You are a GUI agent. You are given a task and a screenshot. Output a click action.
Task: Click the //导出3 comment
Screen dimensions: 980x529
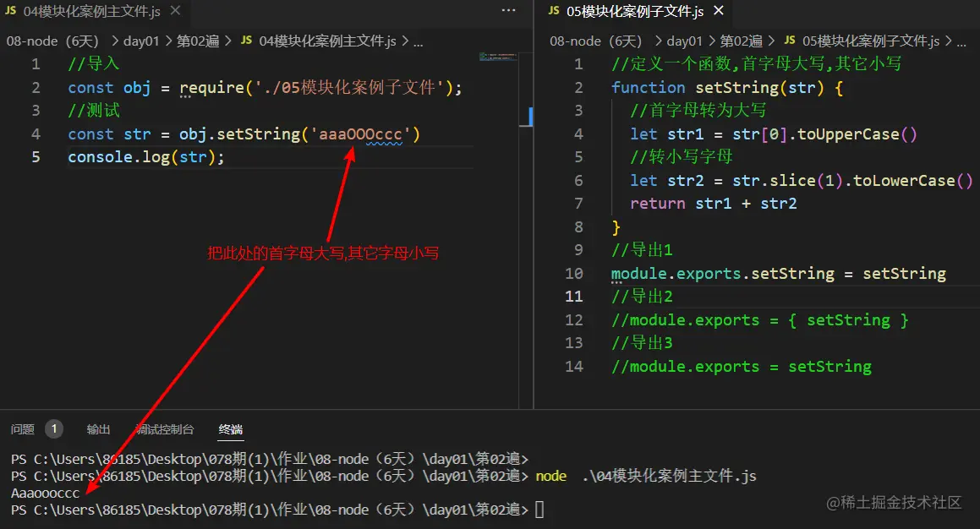(x=642, y=343)
